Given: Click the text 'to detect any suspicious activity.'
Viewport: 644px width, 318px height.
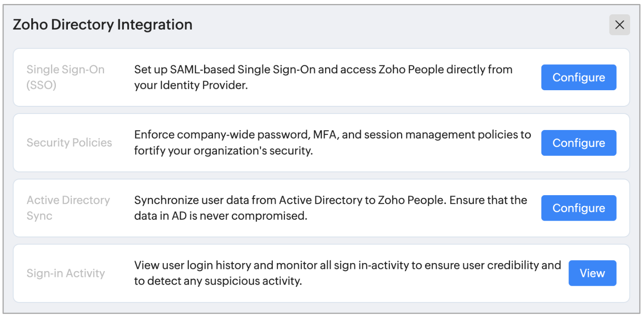Looking at the screenshot, I should [x=218, y=281].
